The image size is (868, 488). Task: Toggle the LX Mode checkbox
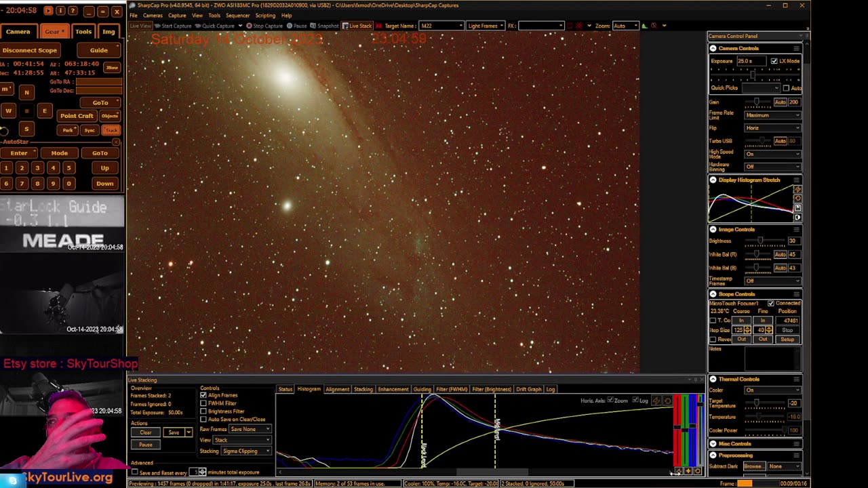pyautogui.click(x=774, y=61)
